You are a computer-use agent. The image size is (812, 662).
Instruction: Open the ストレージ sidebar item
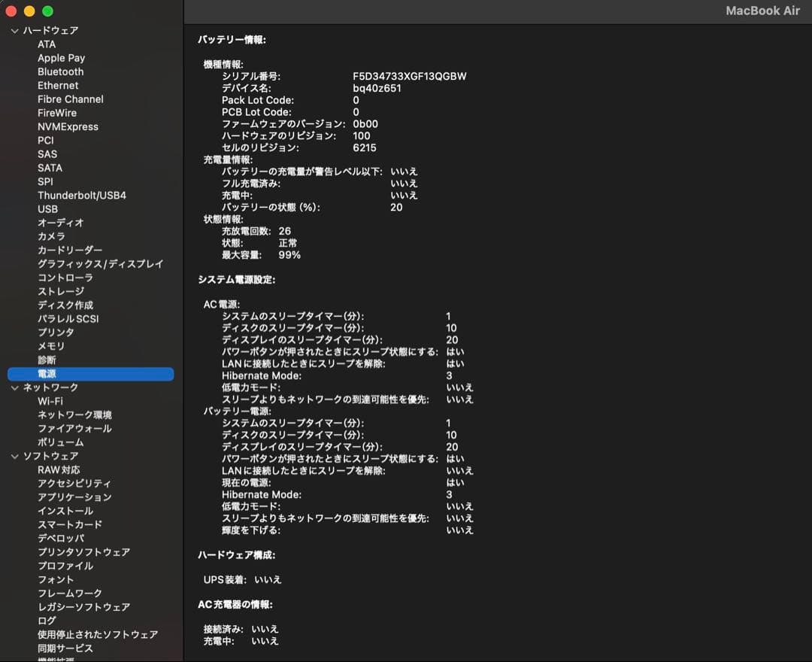point(61,291)
